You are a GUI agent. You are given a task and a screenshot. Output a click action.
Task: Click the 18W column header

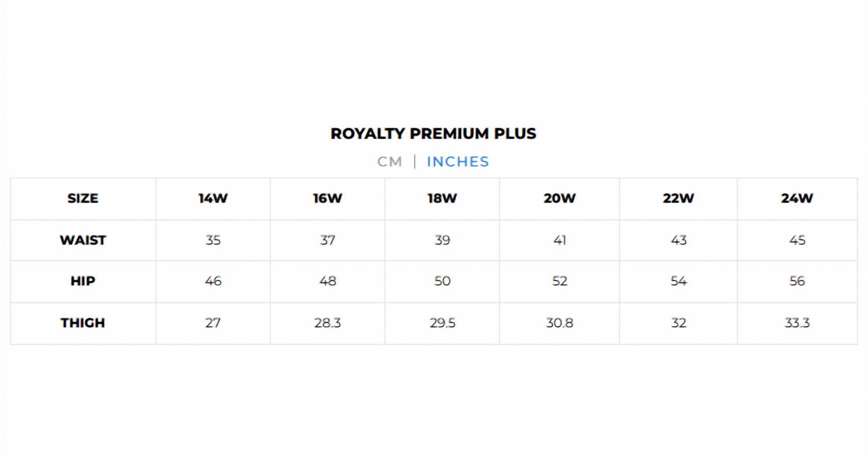pos(442,198)
